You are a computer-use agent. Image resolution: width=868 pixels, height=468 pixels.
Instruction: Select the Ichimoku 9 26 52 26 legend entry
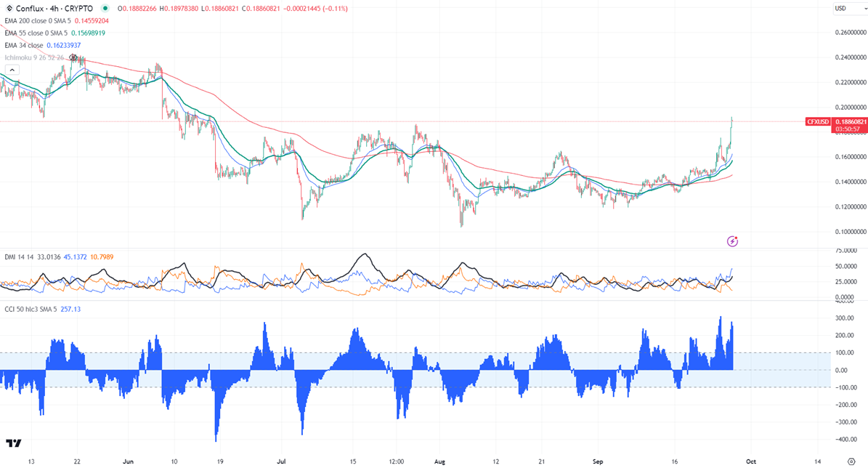(34, 57)
